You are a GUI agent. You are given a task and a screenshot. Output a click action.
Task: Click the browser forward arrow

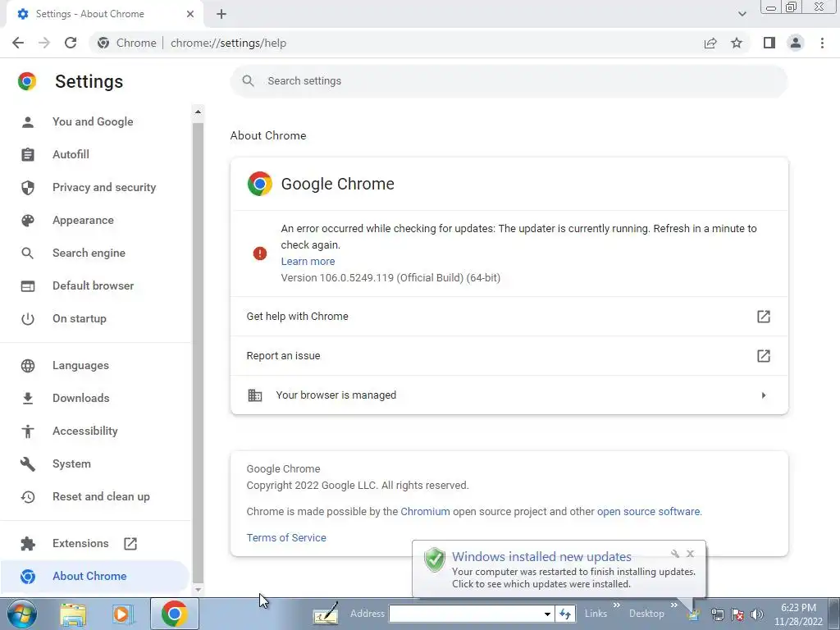[x=44, y=43]
